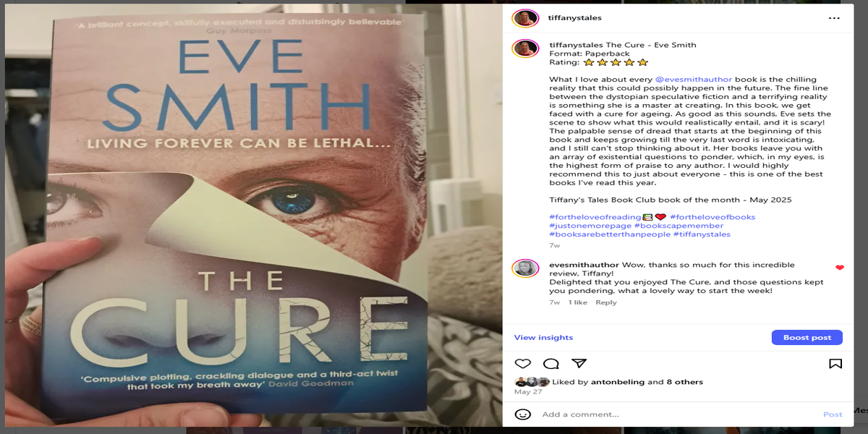This screenshot has width=868, height=434.
Task: Like the post with heart icon
Action: [522, 363]
